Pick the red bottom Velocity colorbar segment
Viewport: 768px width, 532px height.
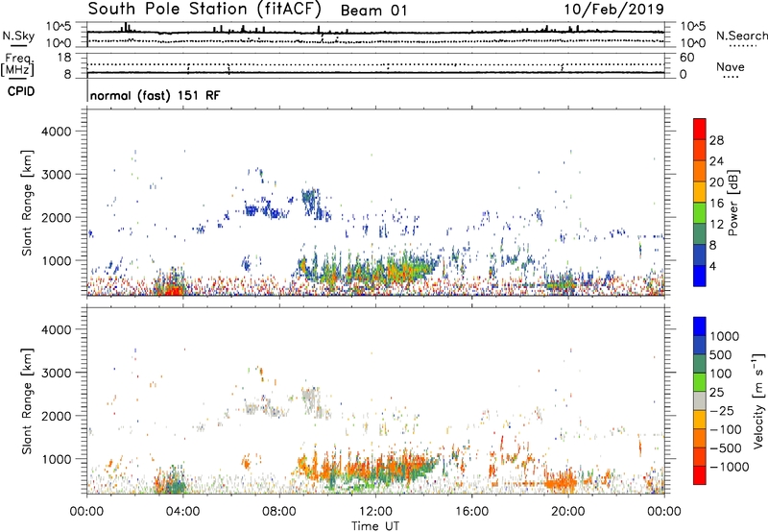coord(700,475)
